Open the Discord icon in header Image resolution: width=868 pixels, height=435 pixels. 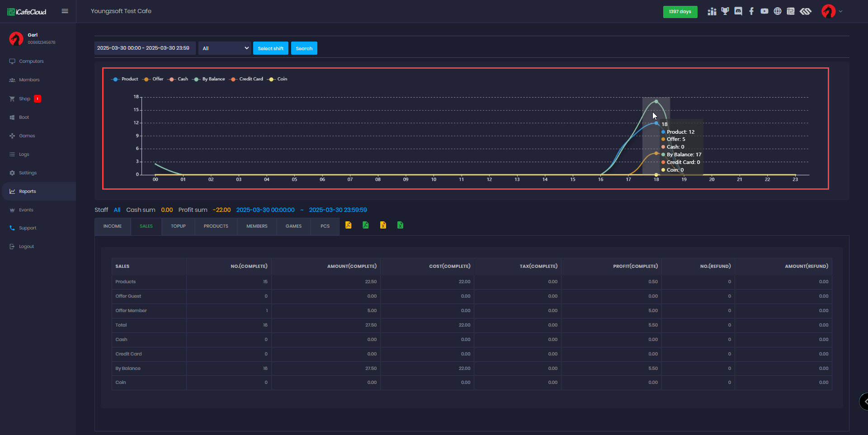(x=738, y=11)
